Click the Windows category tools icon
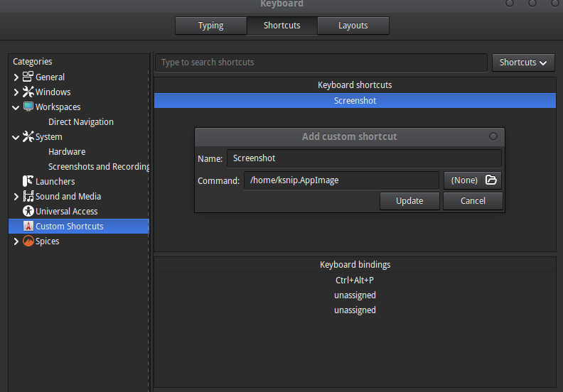 pos(28,92)
